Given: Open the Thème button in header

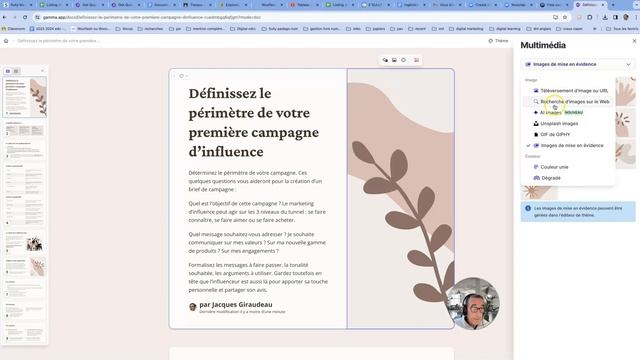Looking at the screenshot, I should [x=498, y=41].
